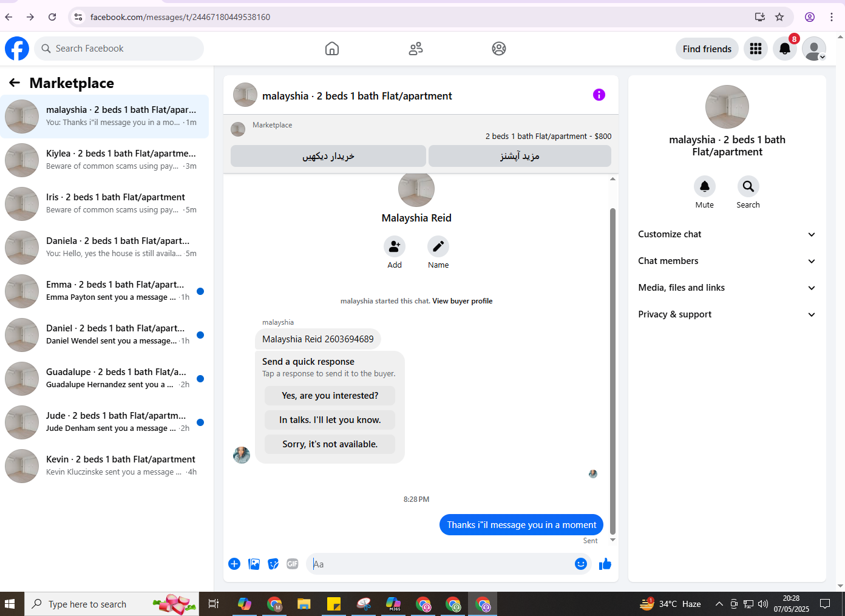The width and height of the screenshot is (845, 616).
Task: Go to Home feed icon
Action: click(x=332, y=49)
